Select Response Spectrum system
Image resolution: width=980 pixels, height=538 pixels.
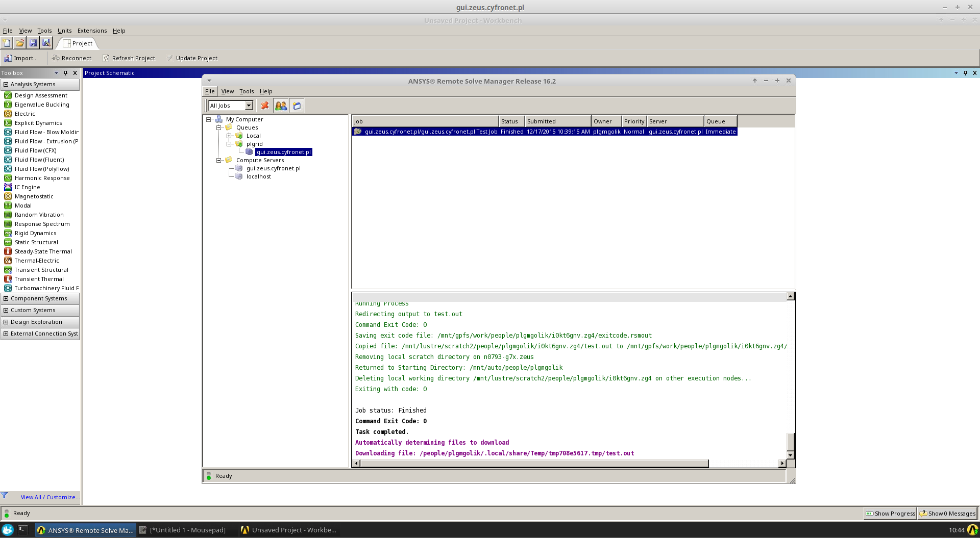pos(42,224)
